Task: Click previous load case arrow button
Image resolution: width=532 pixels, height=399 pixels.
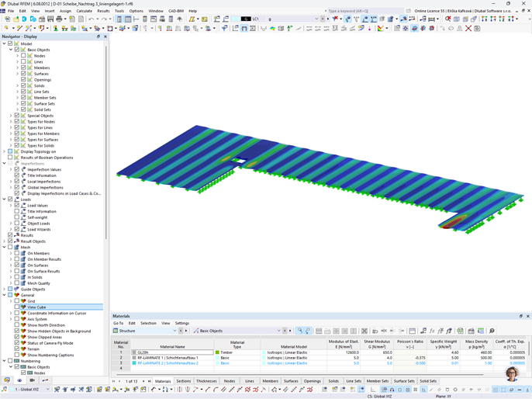Action: [323, 19]
